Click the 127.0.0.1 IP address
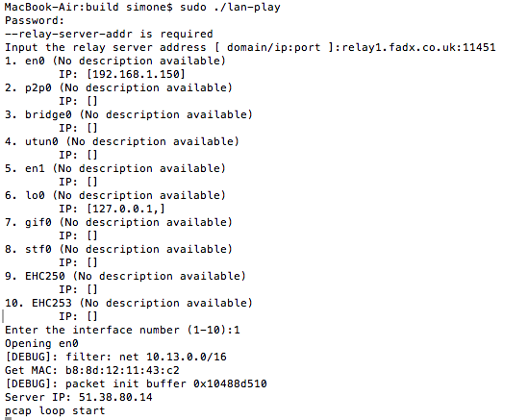The width and height of the screenshot is (528, 420). point(122,209)
